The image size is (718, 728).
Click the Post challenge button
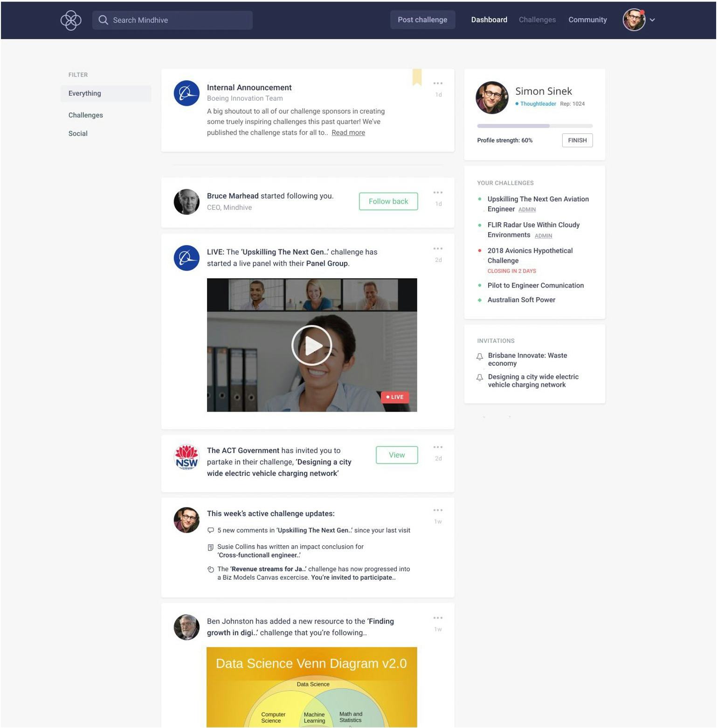422,20
